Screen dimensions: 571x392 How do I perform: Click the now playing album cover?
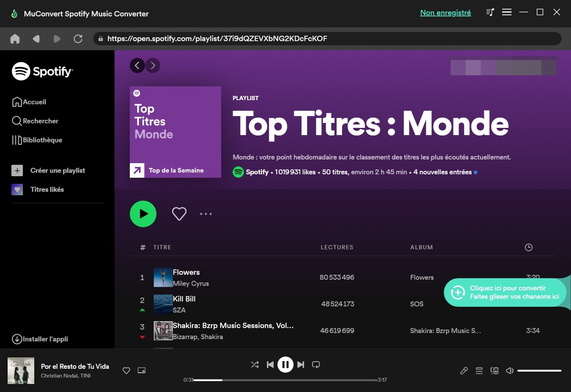[x=21, y=371]
